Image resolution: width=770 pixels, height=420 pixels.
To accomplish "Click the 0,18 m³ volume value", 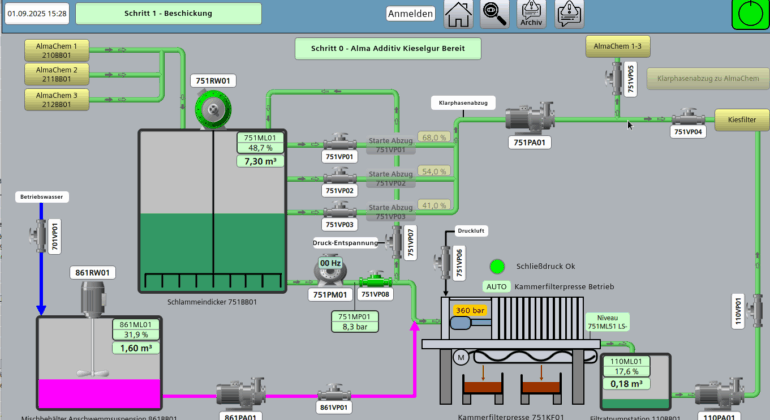I will 626,384.
